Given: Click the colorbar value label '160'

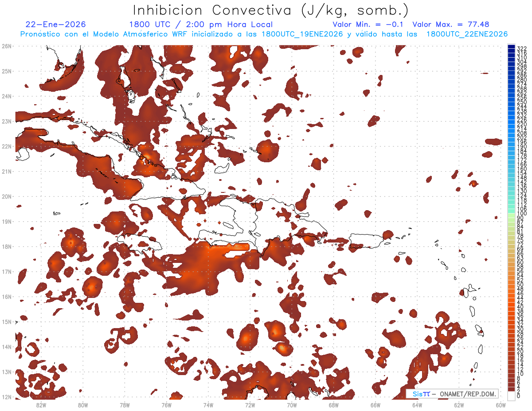Looking at the screenshot, I should click(522, 169).
